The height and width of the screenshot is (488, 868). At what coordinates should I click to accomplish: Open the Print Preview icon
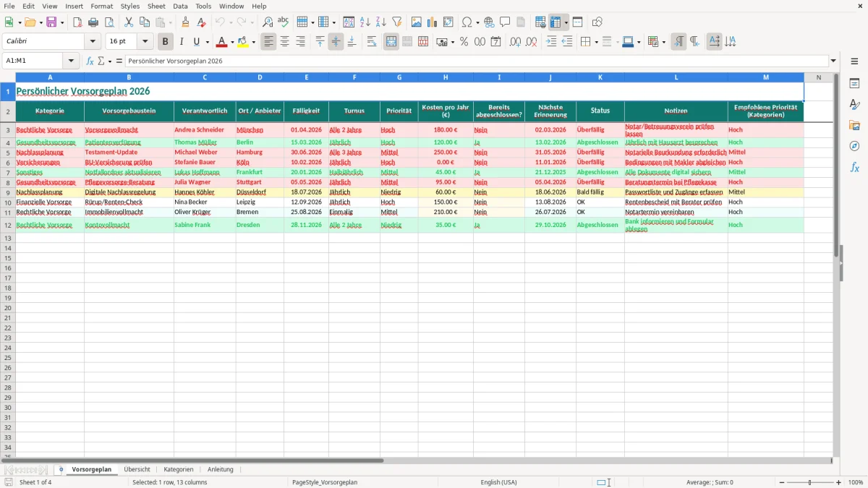coord(109,22)
